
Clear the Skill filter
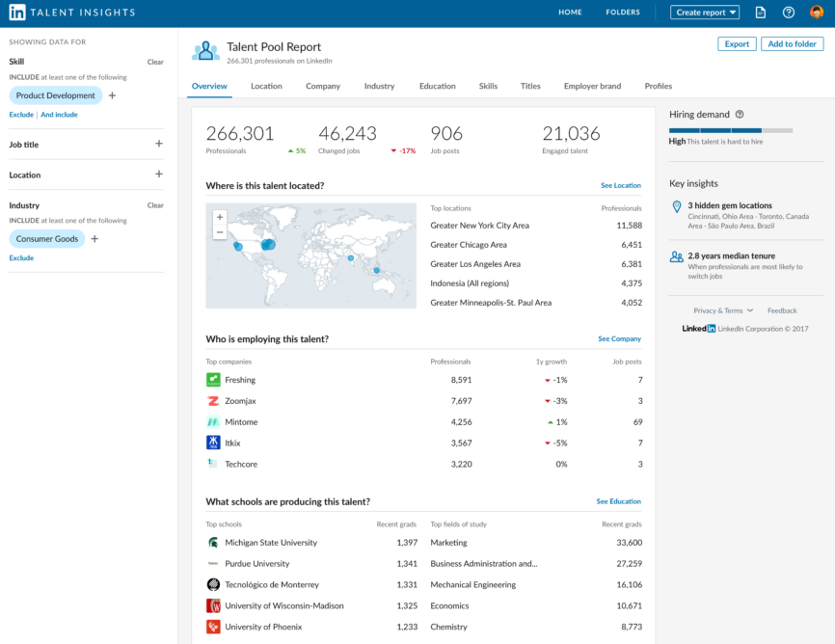point(155,62)
